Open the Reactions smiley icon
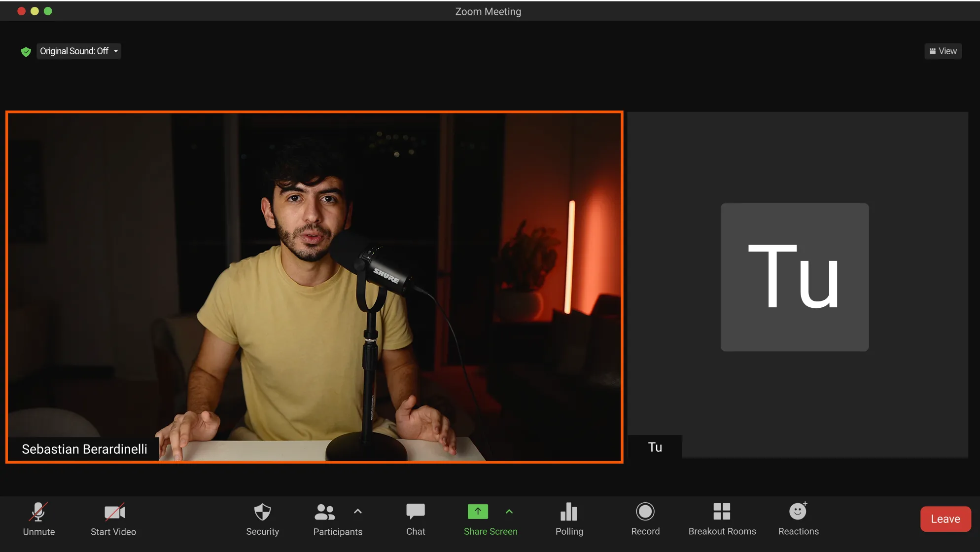Image resolution: width=980 pixels, height=552 pixels. [x=798, y=512]
